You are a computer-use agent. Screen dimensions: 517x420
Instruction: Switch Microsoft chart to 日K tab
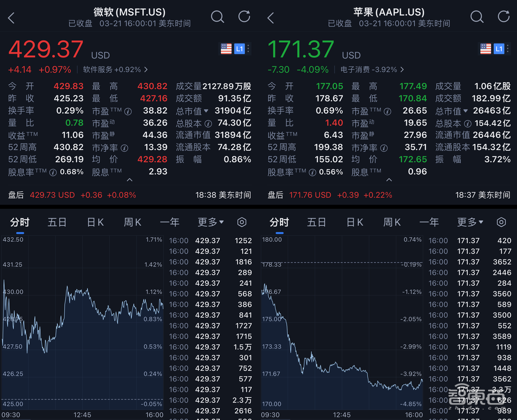(95, 222)
